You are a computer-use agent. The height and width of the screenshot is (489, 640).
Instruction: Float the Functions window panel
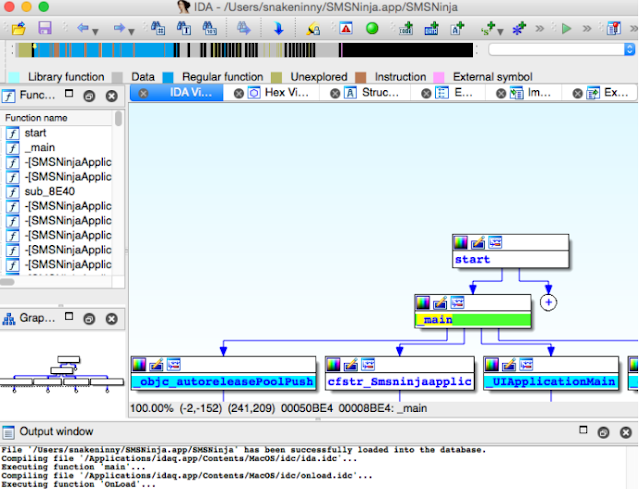pyautogui.click(x=89, y=96)
